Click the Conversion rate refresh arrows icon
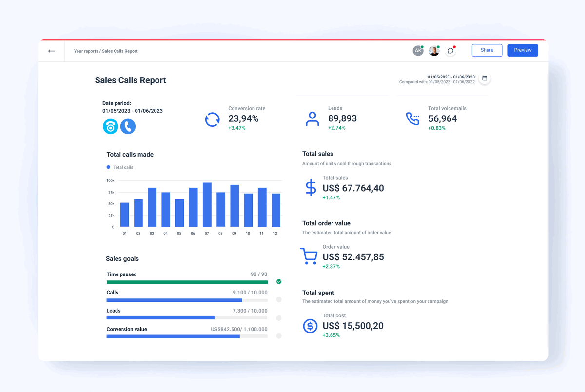 213,118
